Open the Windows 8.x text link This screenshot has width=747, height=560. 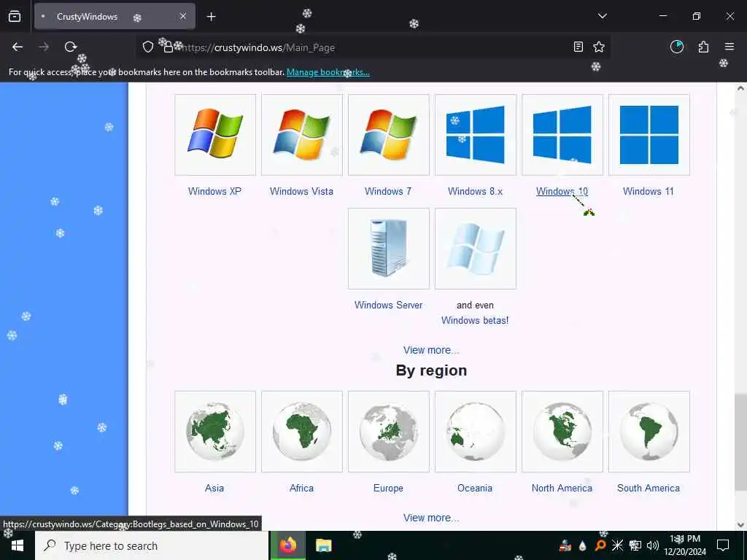475,192
